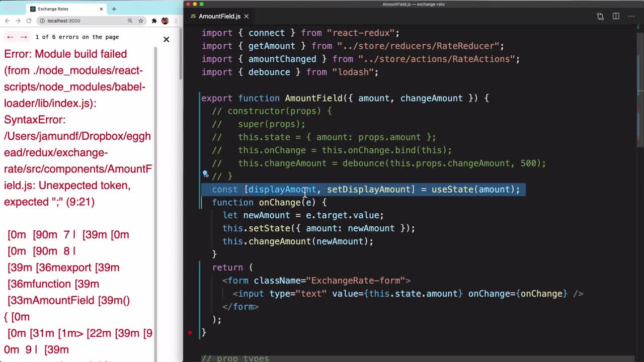Select the Exchange Rates browser tab
This screenshot has height=362, width=644.
(66, 9)
